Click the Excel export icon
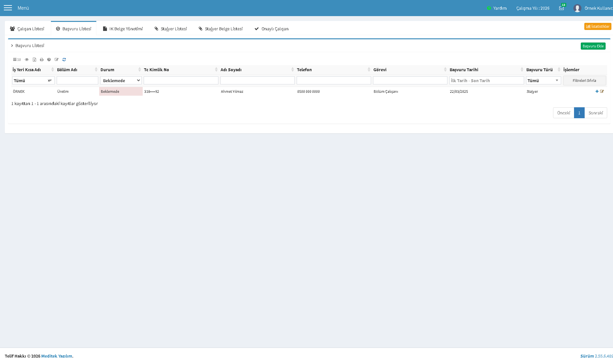Viewport: 613px width, 364px height. click(x=34, y=60)
